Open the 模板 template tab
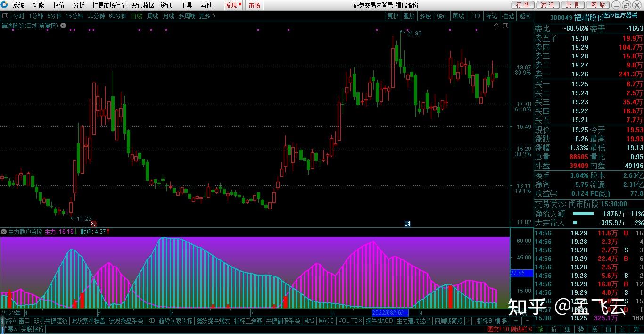Screen dimensions: 644x334 tap(502, 321)
